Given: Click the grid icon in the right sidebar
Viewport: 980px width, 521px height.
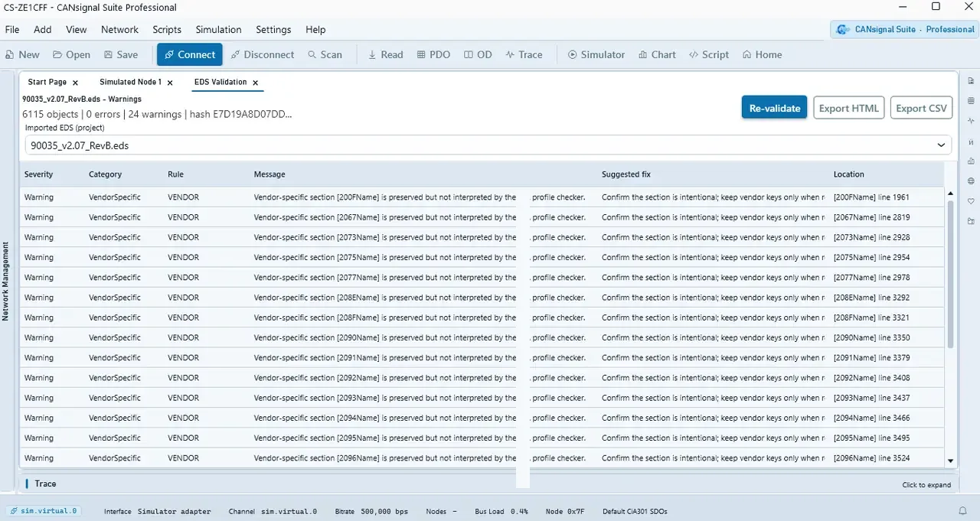Looking at the screenshot, I should click(971, 101).
